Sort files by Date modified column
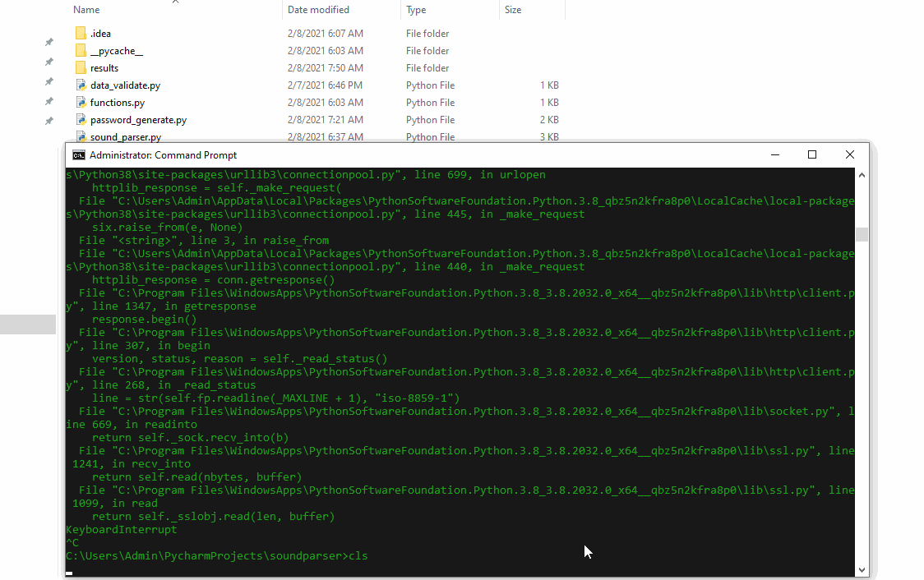 click(x=318, y=9)
